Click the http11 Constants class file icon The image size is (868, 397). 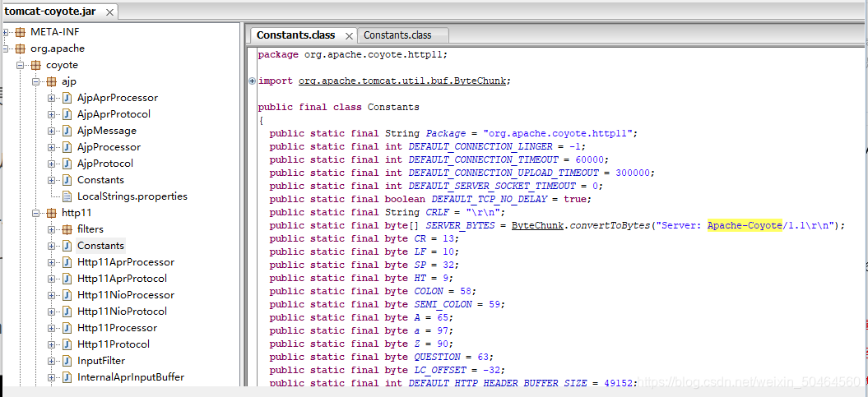point(67,246)
